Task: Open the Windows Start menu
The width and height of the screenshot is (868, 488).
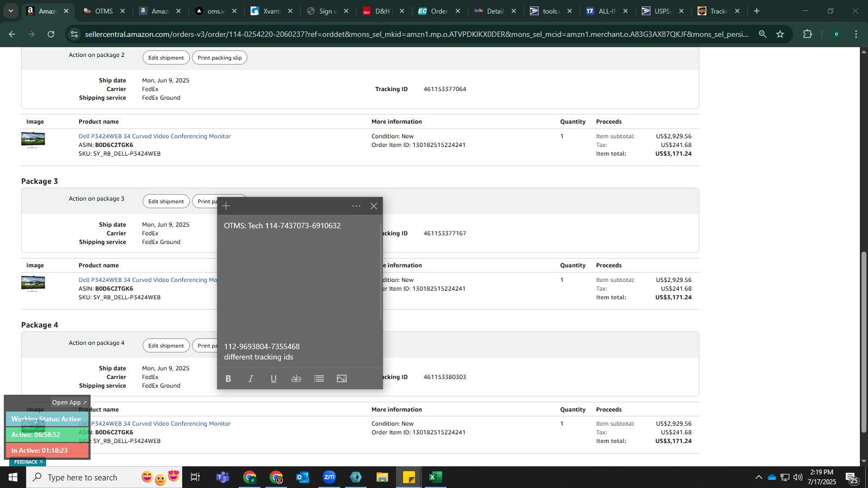Action: coord(13,477)
